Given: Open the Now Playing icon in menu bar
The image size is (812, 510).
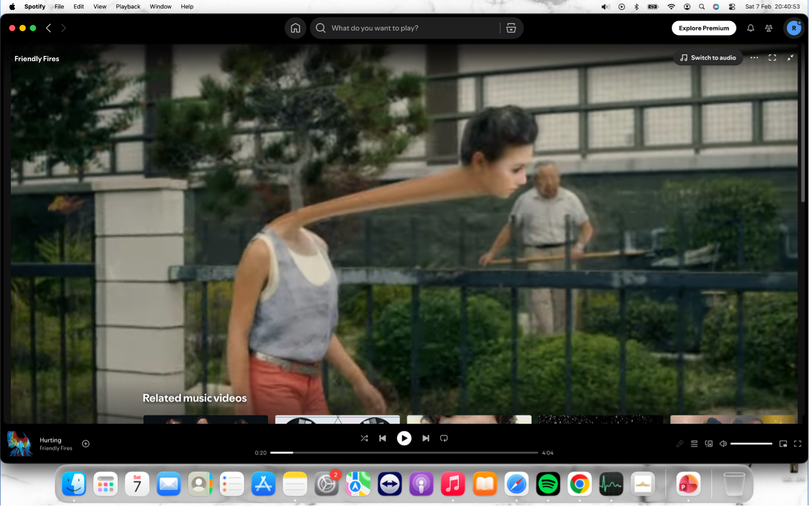Looking at the screenshot, I should point(622,6).
